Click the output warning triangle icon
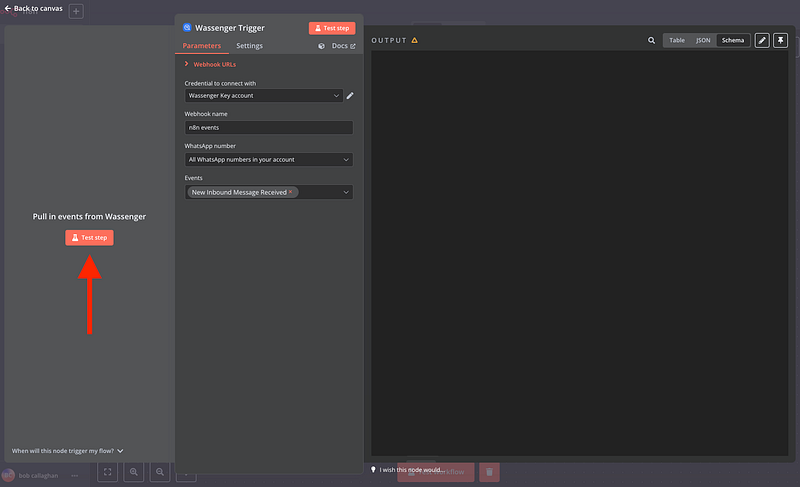The width and height of the screenshot is (800, 487). pos(415,41)
